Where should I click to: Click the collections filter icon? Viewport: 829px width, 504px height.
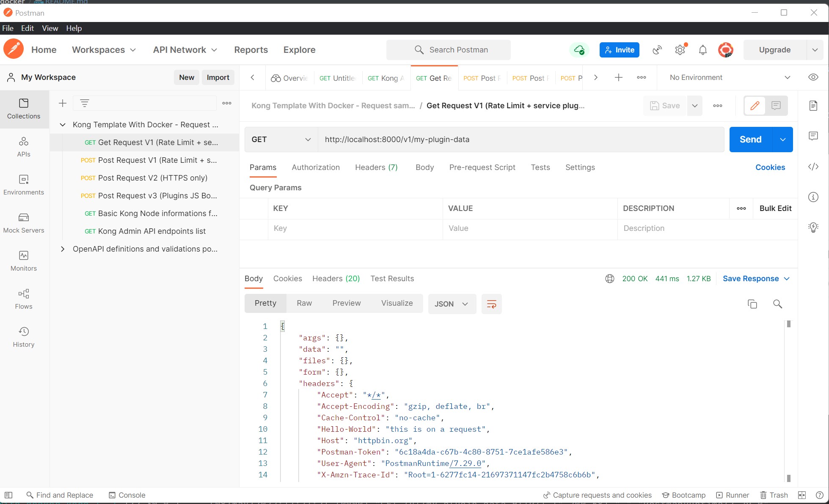[85, 103]
